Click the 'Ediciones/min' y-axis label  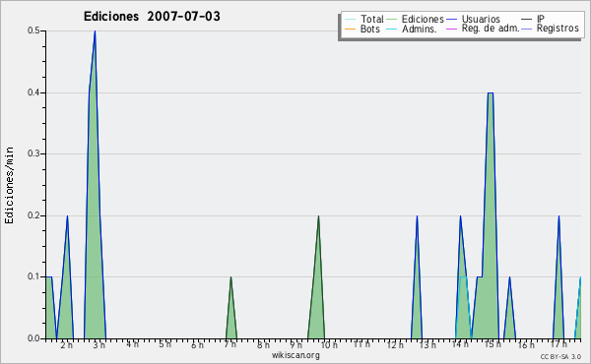(9, 185)
